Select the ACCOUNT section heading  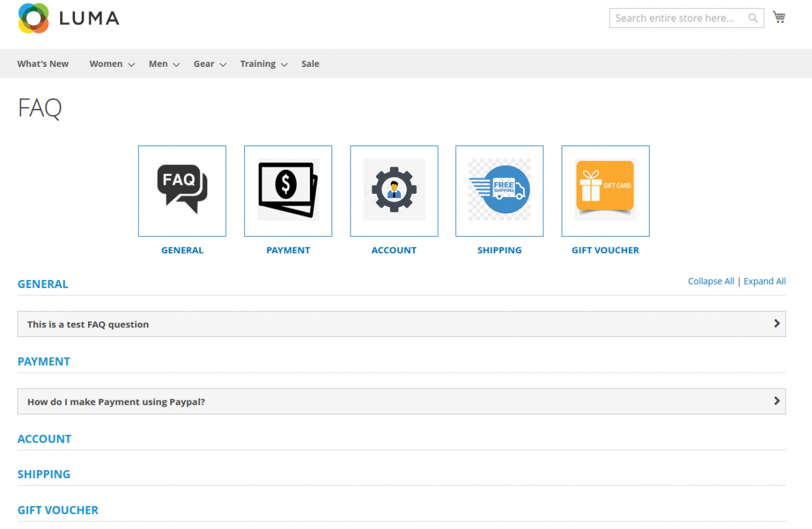44,438
